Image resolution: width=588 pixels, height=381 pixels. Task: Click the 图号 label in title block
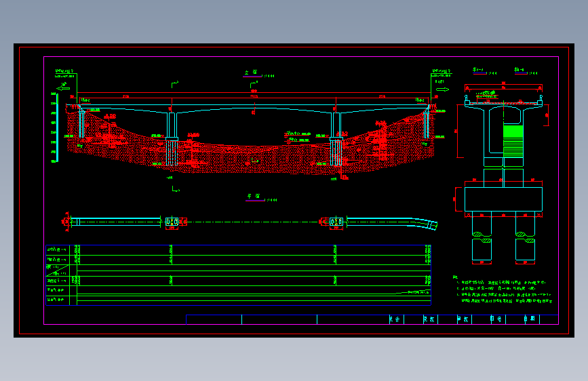click(496, 319)
